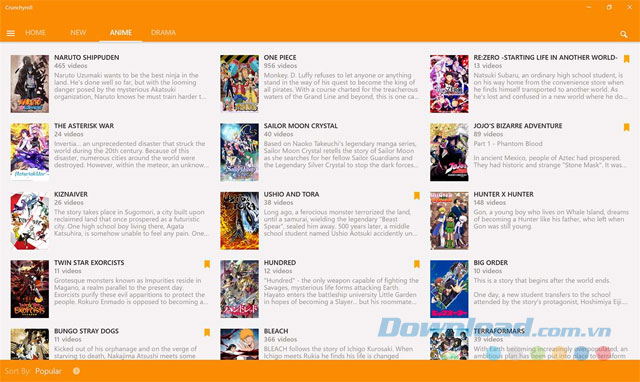Click Kiznaiver description mentioning Sugomori
The width and height of the screenshot is (640, 382).
tap(131, 223)
